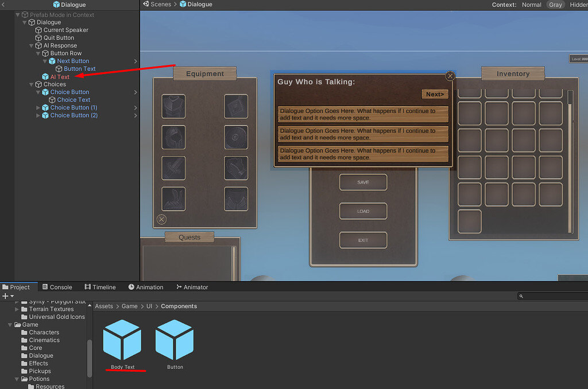This screenshot has height=389, width=588.
Task: Switch to the Console tab
Action: pyautogui.click(x=57, y=287)
